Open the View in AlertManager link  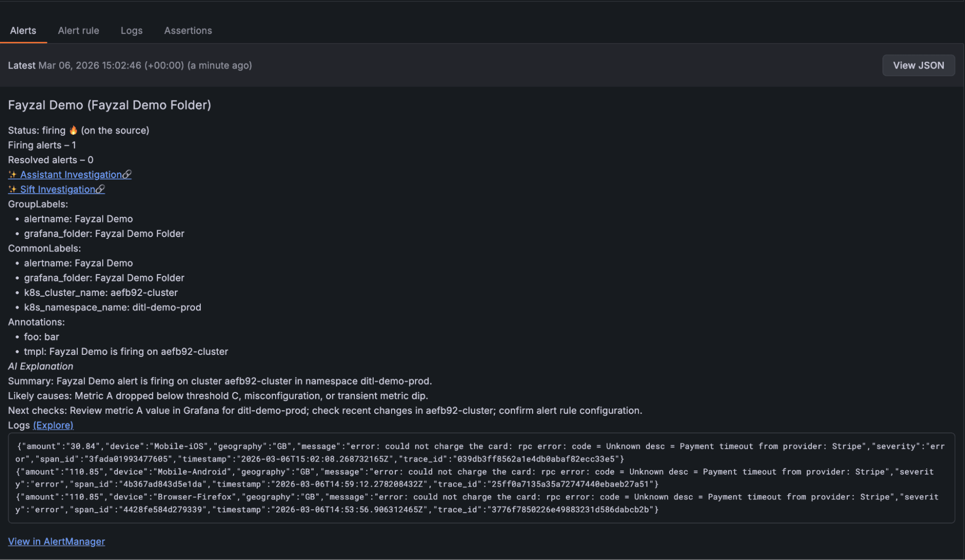click(56, 541)
